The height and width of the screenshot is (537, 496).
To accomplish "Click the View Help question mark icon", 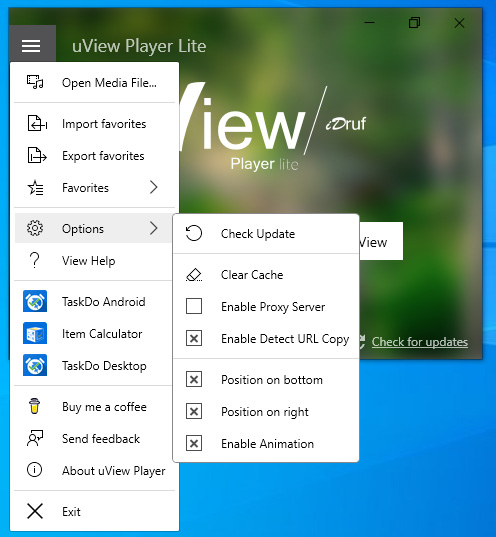I will point(35,260).
